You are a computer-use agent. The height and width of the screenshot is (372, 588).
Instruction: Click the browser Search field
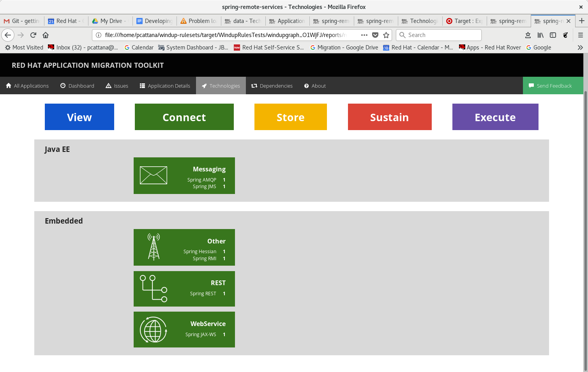tap(439, 35)
